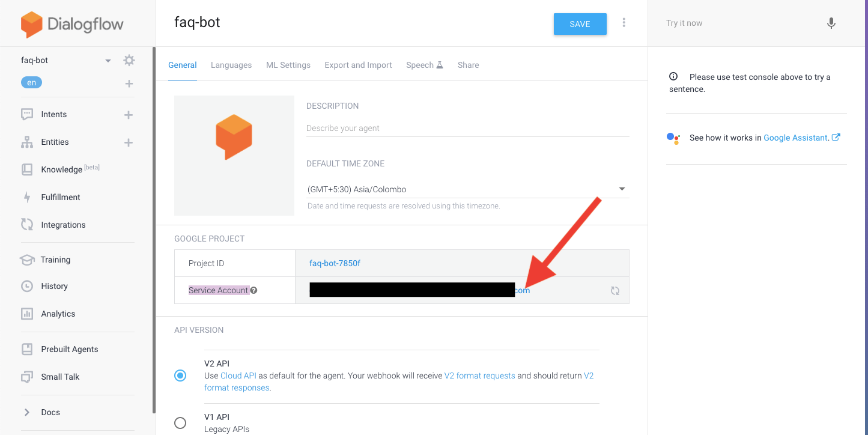Click the SAVE button
Viewport: 868px width, 435px height.
pyautogui.click(x=580, y=24)
